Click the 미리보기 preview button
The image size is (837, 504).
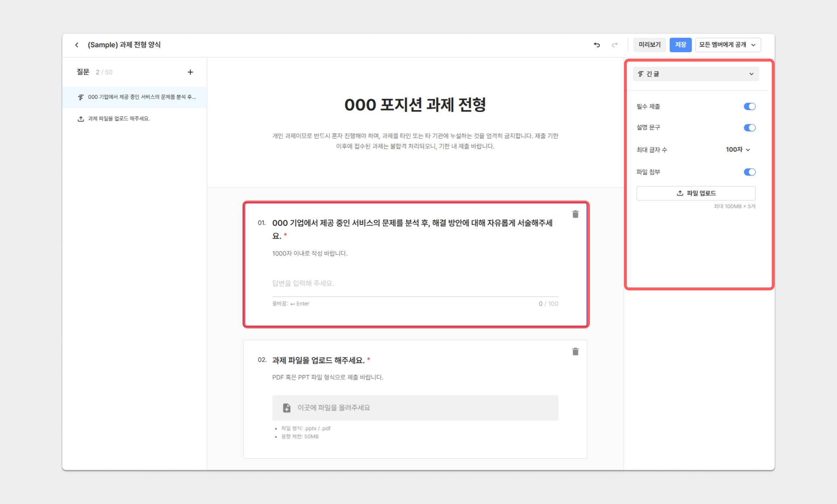point(649,45)
